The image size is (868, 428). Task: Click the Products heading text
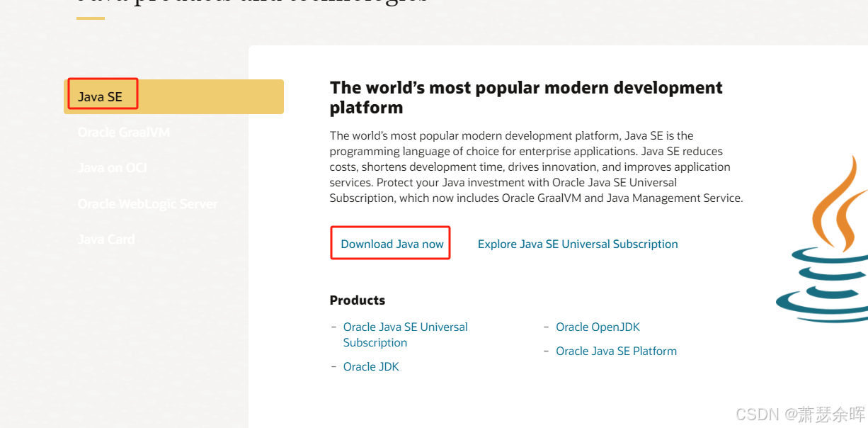click(x=358, y=300)
